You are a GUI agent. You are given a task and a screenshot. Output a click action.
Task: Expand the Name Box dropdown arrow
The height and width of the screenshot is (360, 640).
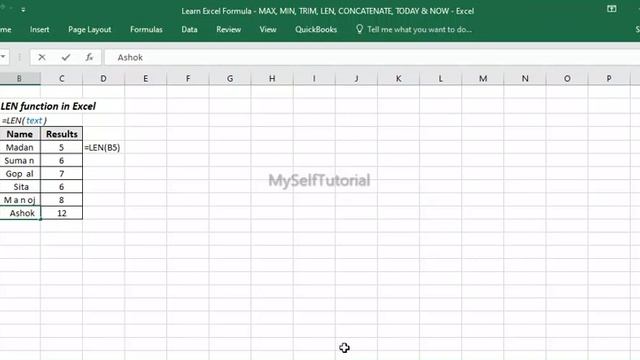click(3, 57)
